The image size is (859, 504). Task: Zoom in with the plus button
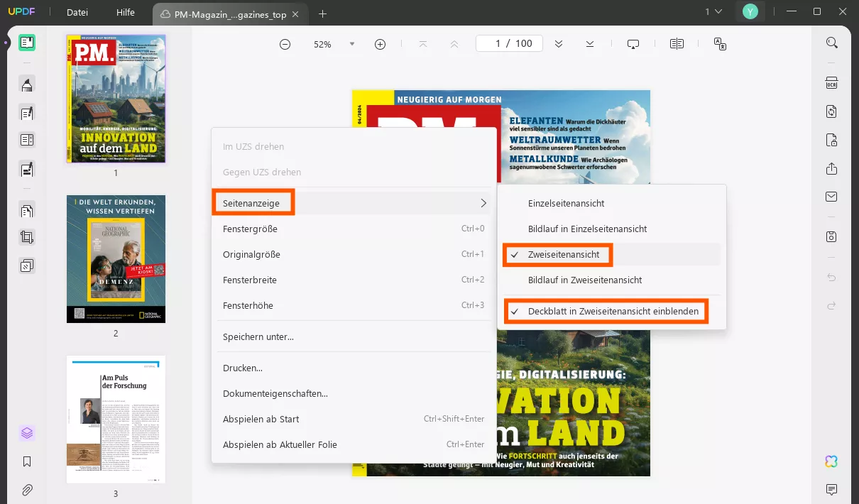pyautogui.click(x=380, y=44)
